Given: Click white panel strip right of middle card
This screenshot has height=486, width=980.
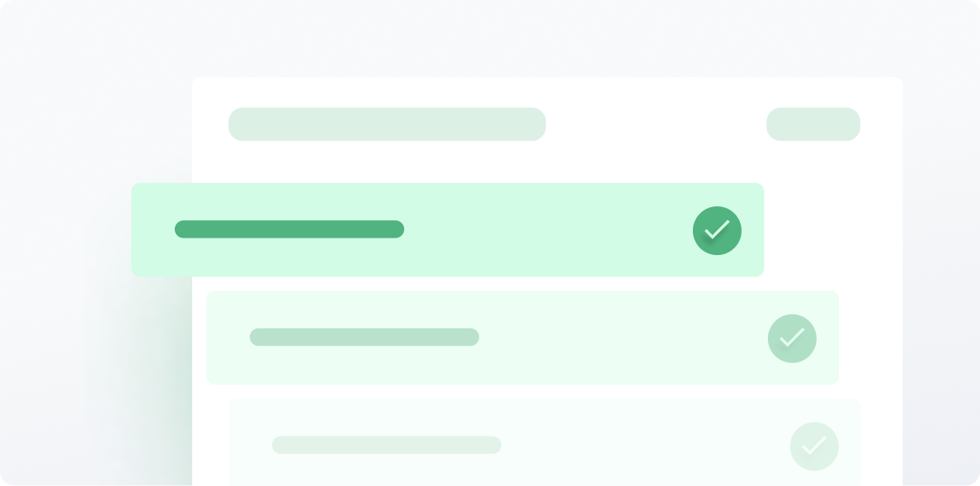Looking at the screenshot, I should pos(870,337).
